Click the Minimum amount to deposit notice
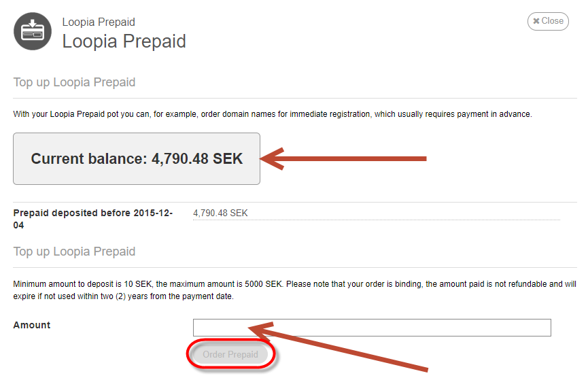Viewport: 588px width, 380px height. click(294, 290)
